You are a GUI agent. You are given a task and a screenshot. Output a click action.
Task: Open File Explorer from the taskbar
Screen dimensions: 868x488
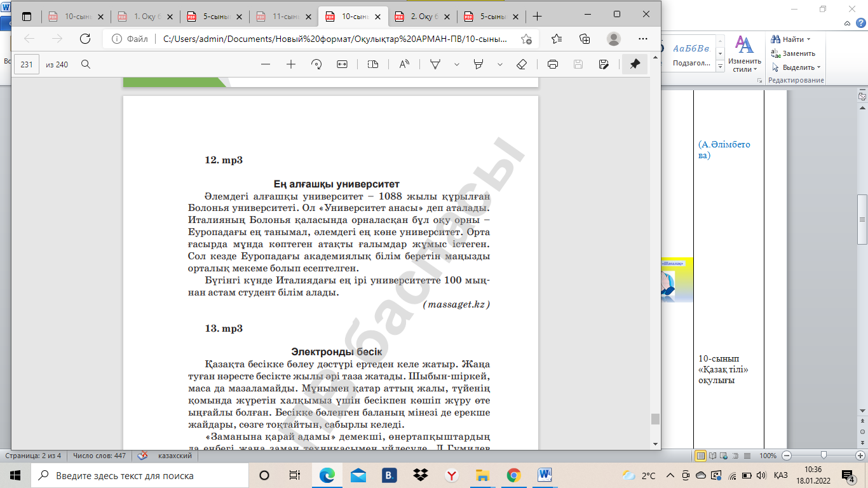482,475
